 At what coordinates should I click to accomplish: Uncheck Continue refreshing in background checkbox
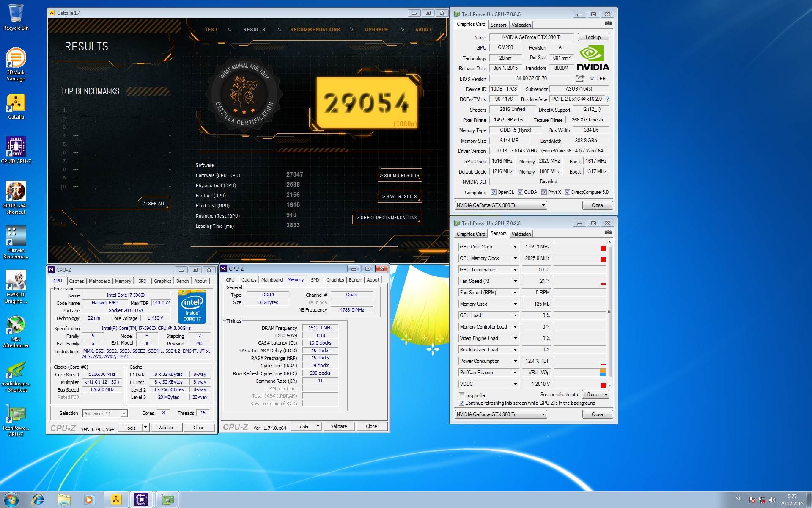pos(462,403)
